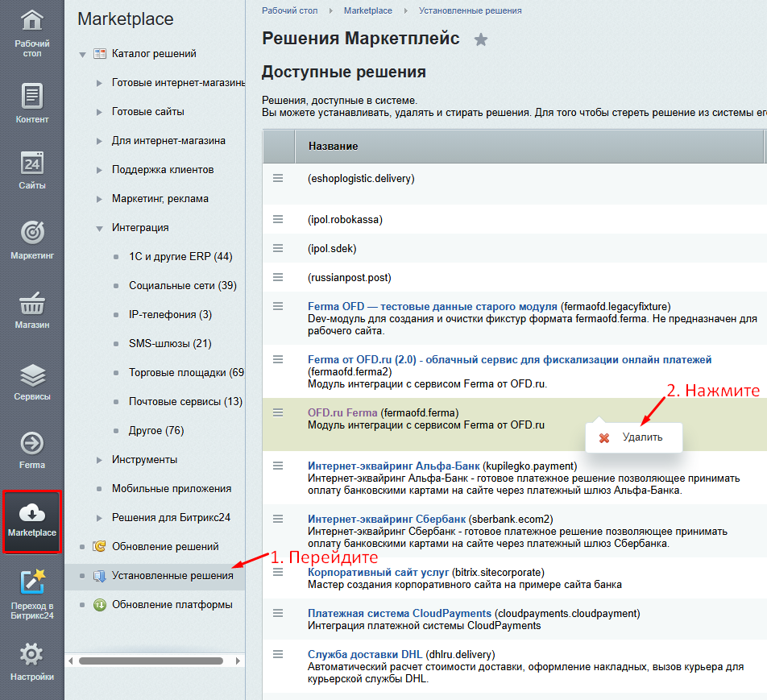
Task: Open the Marketplace sidebar section
Action: 31,521
